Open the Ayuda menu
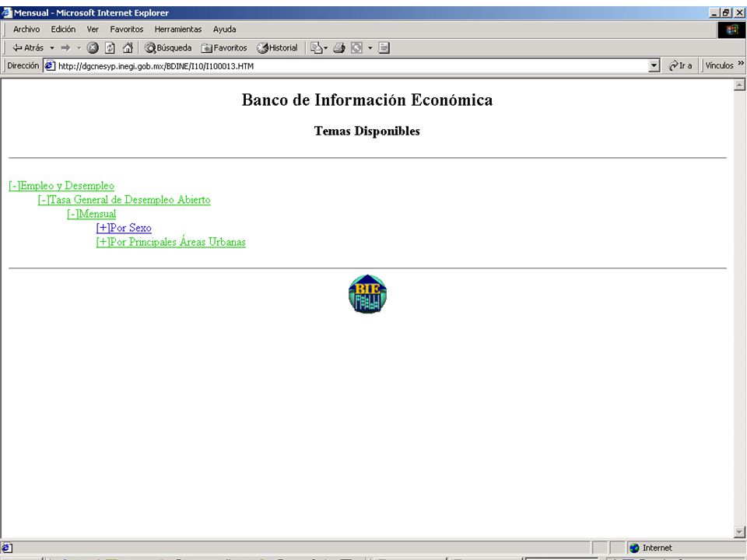The image size is (747, 560). click(224, 29)
